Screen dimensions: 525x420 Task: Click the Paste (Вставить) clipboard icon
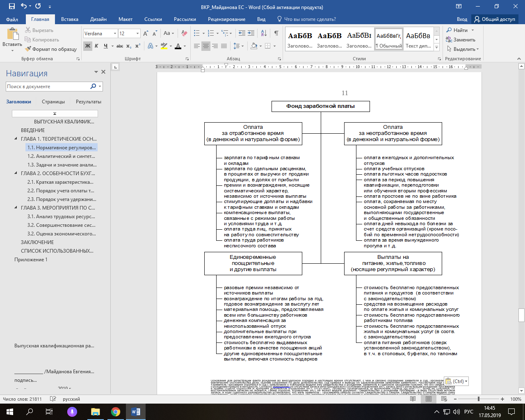(13, 34)
